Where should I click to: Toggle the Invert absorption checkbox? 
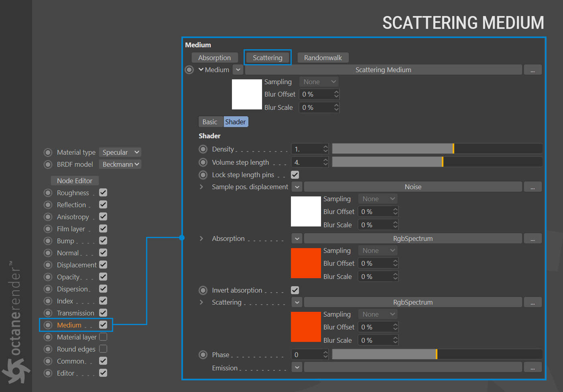tap(295, 290)
